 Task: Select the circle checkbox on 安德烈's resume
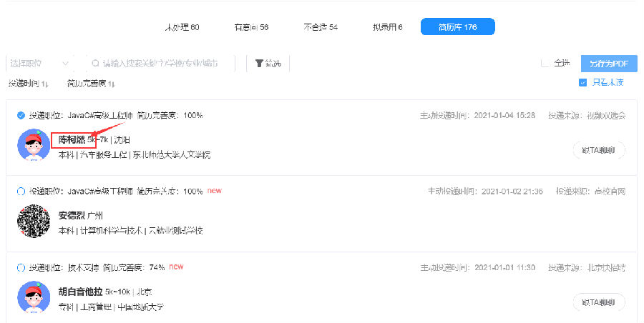[x=21, y=192]
